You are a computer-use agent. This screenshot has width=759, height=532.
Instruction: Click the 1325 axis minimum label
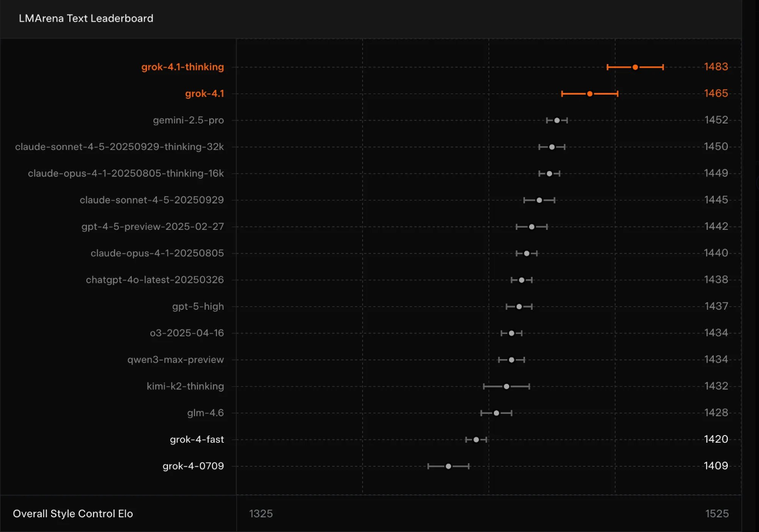[x=261, y=514]
